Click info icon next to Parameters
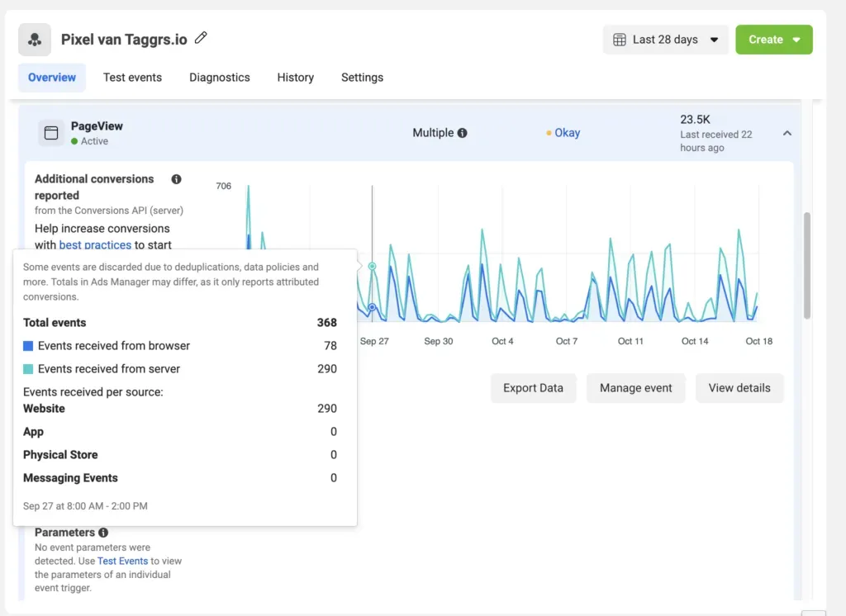The height and width of the screenshot is (616, 846). (x=103, y=533)
